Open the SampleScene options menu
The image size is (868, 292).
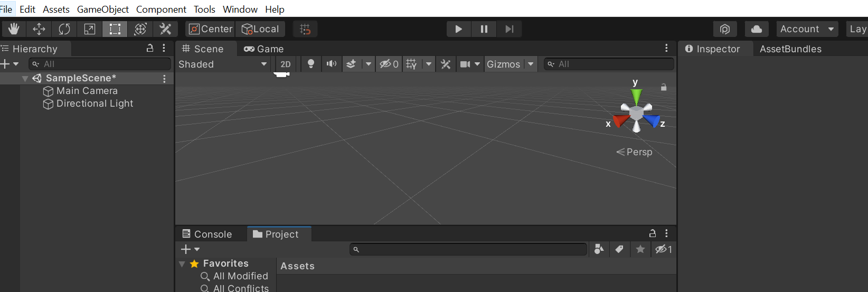coord(165,79)
